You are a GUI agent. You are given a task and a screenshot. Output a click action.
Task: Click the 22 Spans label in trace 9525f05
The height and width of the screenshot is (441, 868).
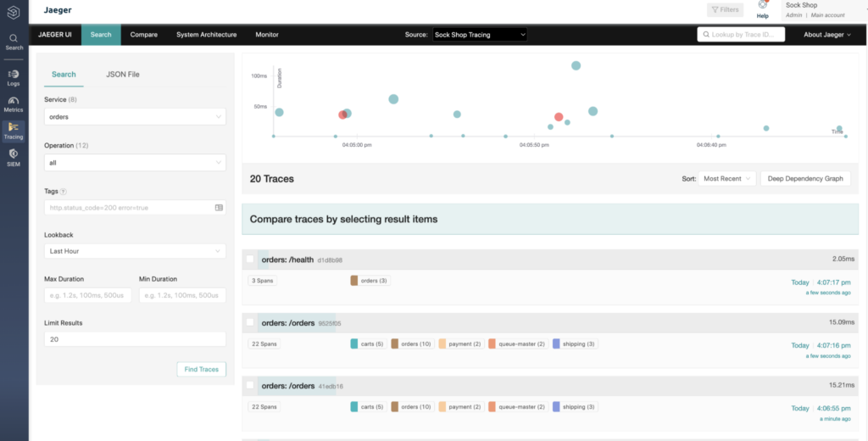tap(264, 344)
